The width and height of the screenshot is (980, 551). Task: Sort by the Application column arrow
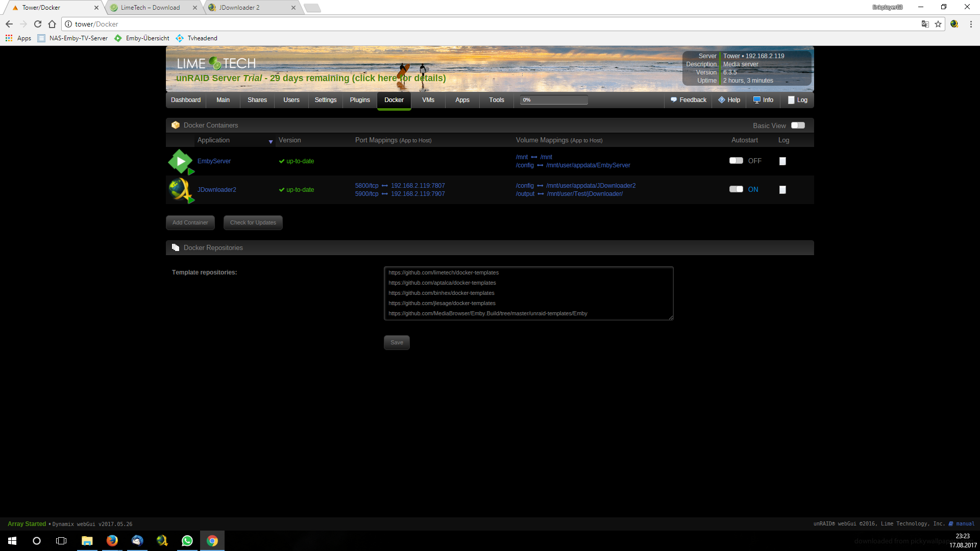(x=271, y=142)
